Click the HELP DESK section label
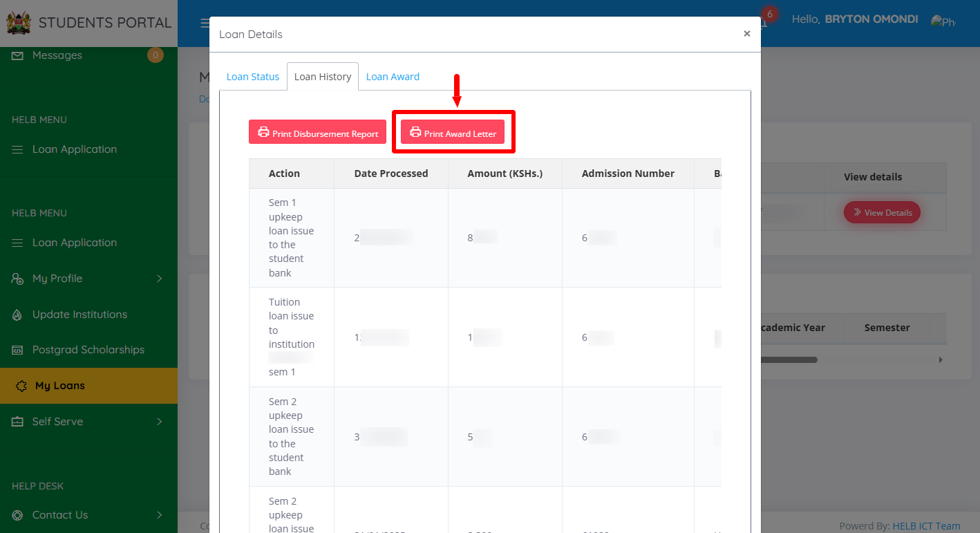This screenshot has height=533, width=980. pyautogui.click(x=37, y=486)
